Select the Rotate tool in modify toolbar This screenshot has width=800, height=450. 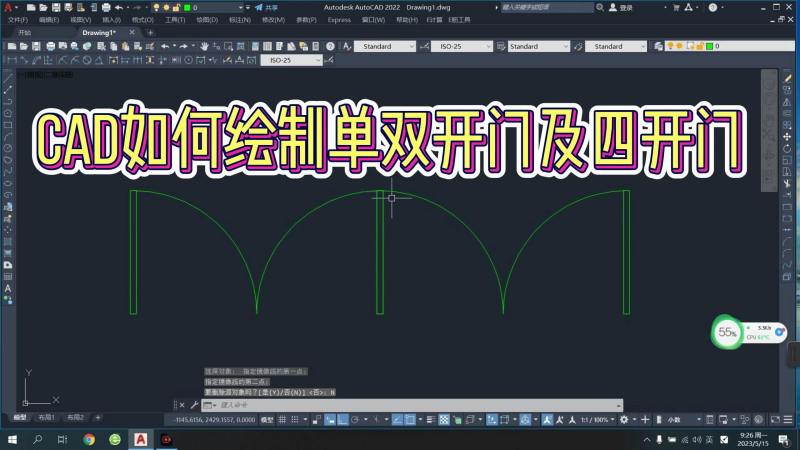pos(787,148)
